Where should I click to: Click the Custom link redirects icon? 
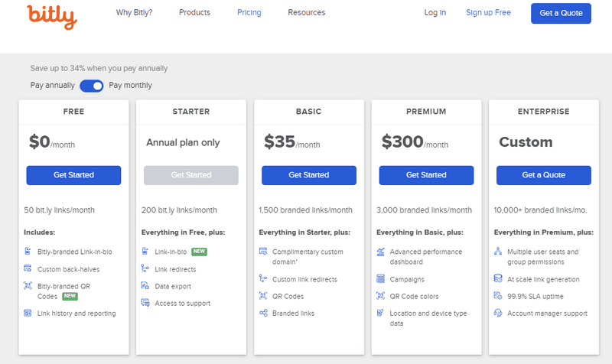[263, 278]
